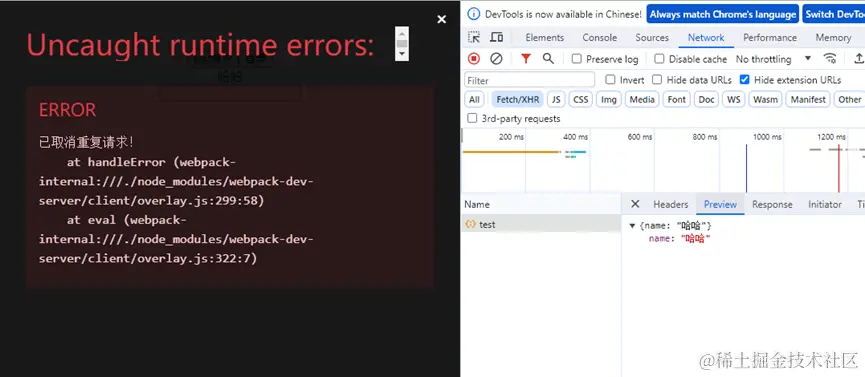Filter requests by Media
The width and height of the screenshot is (865, 377).
pos(642,99)
